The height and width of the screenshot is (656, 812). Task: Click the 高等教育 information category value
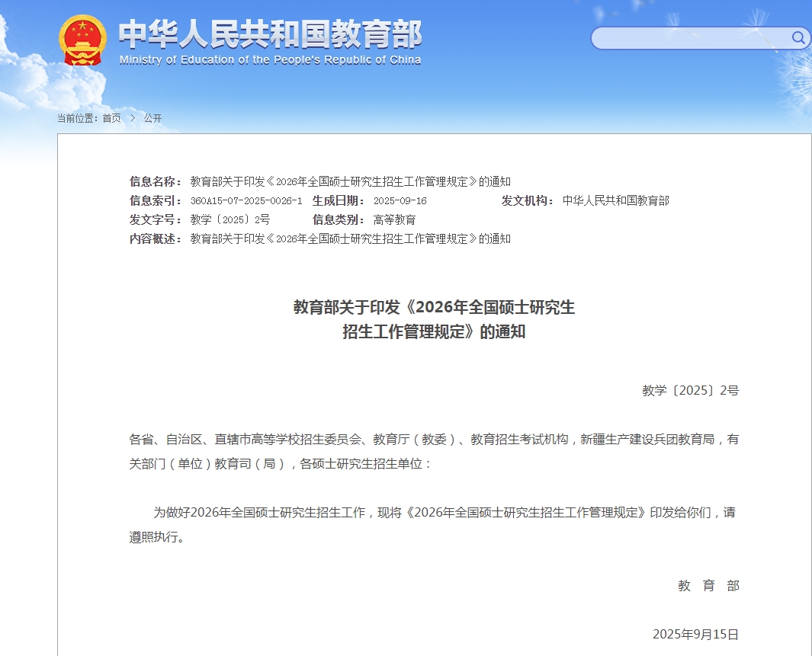tap(394, 220)
